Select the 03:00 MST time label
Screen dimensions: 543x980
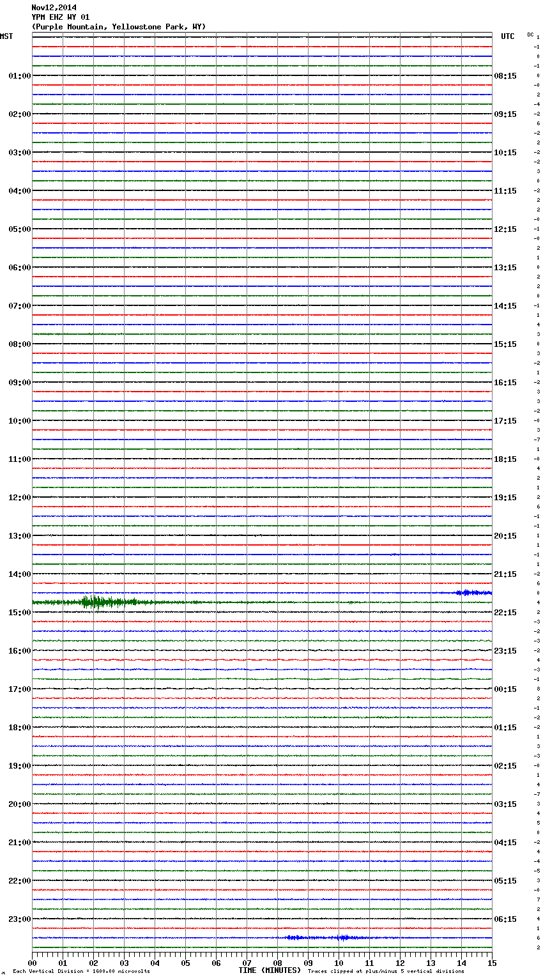pos(20,153)
